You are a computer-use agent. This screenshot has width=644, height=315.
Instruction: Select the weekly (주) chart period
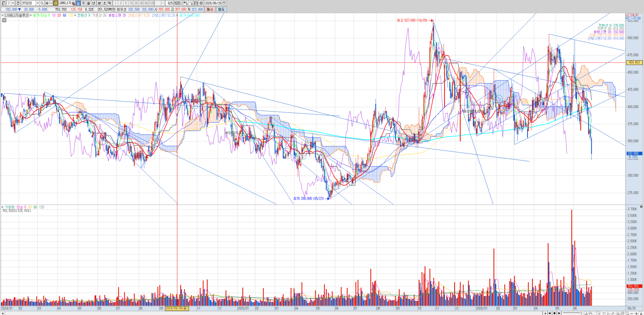[83, 3]
